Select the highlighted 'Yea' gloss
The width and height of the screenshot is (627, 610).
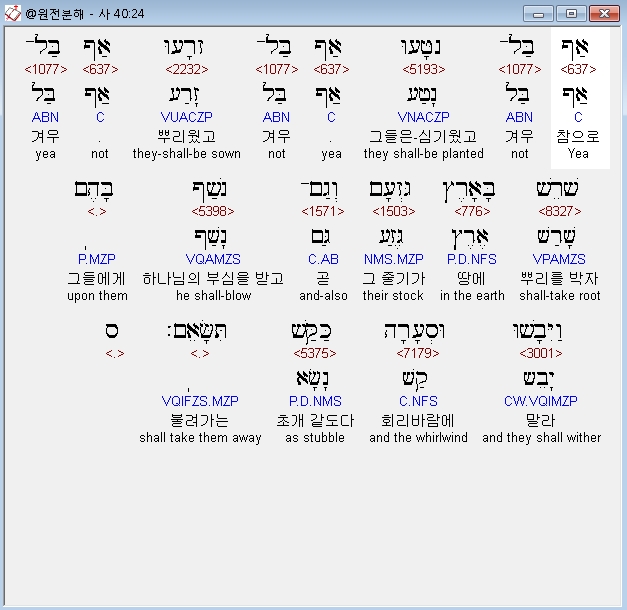click(x=578, y=154)
